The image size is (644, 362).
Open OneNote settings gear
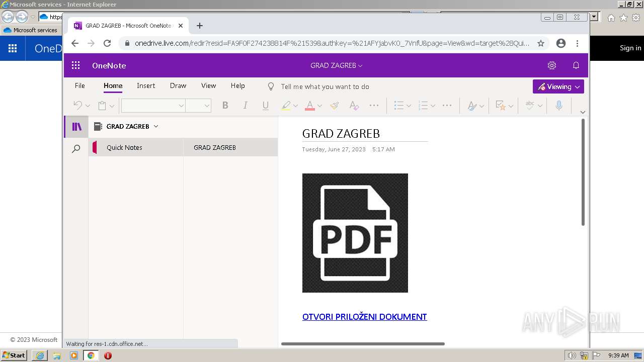552,65
